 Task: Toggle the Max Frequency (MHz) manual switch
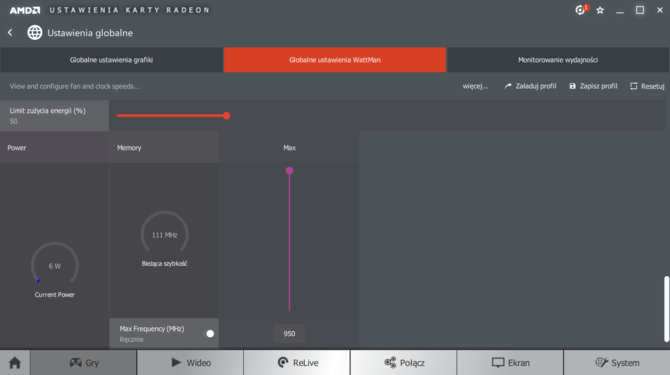(x=209, y=334)
